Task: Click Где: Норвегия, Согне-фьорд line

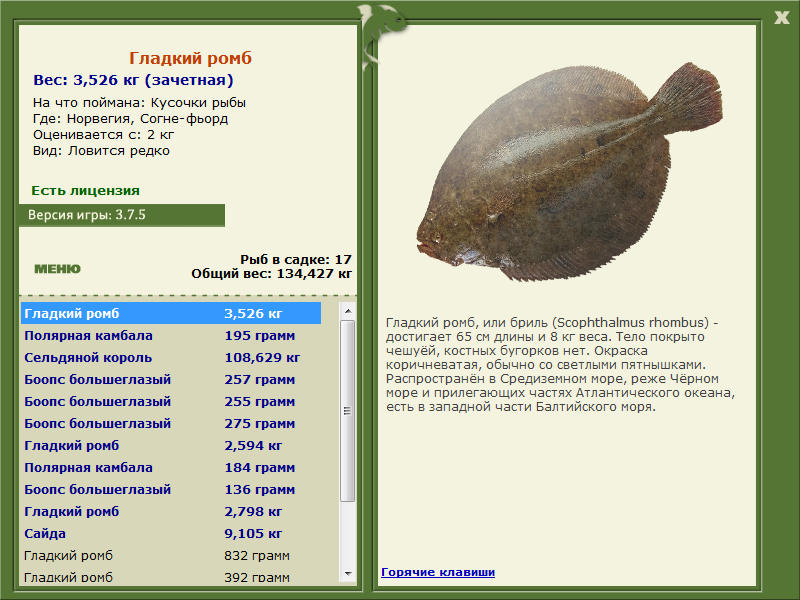Action: tap(130, 119)
